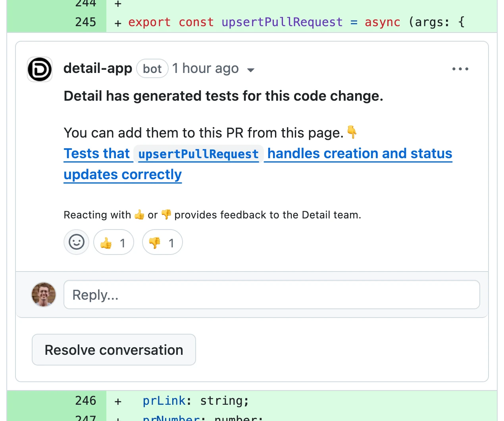Click the bot label badge

tap(152, 68)
